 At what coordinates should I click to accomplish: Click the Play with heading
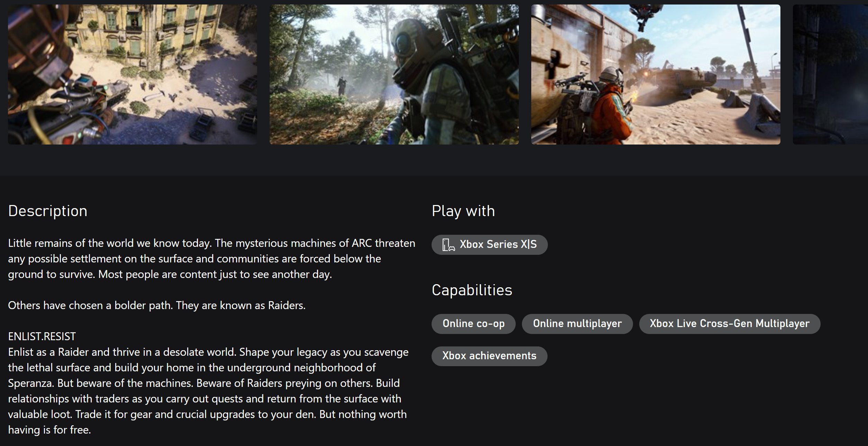coord(463,211)
